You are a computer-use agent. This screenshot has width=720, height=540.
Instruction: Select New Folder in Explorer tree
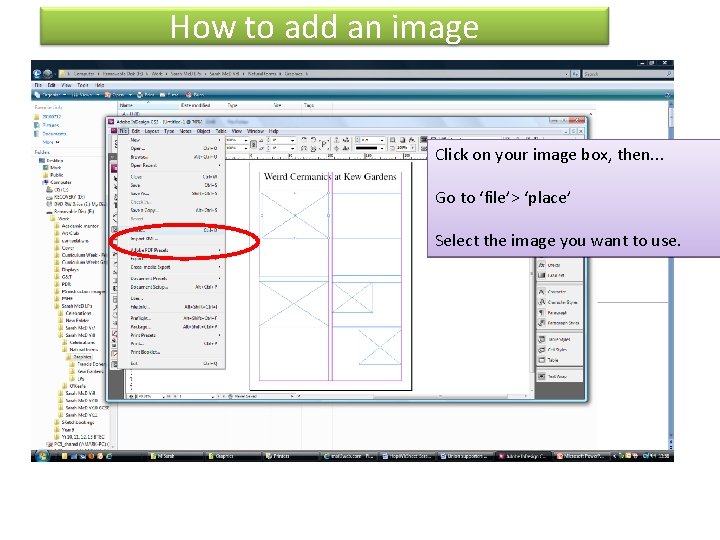click(x=74, y=321)
